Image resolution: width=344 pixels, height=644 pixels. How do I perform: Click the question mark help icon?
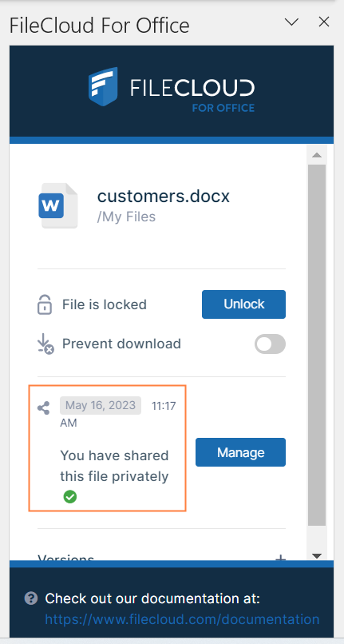[x=31, y=598]
